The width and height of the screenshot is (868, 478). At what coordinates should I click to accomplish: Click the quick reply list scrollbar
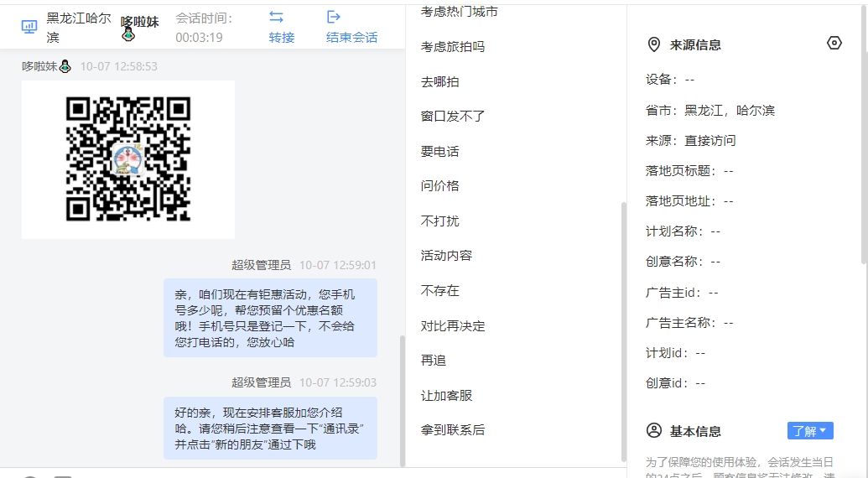[x=624, y=332]
